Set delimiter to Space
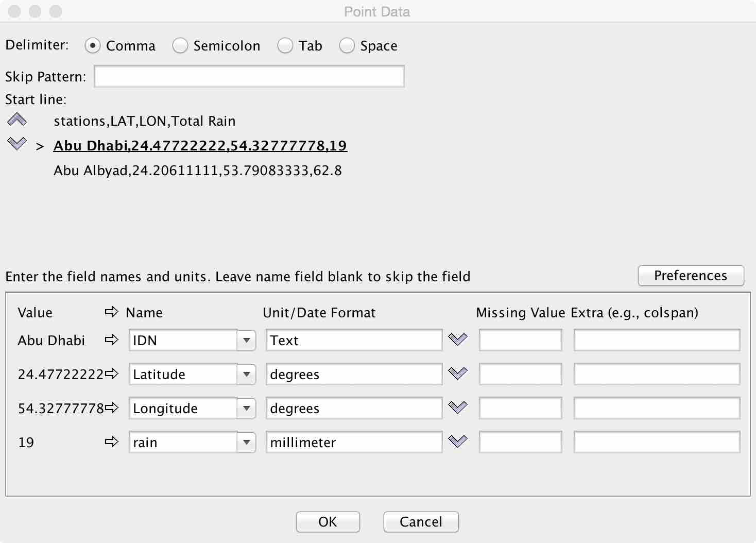756x543 pixels. (x=347, y=46)
